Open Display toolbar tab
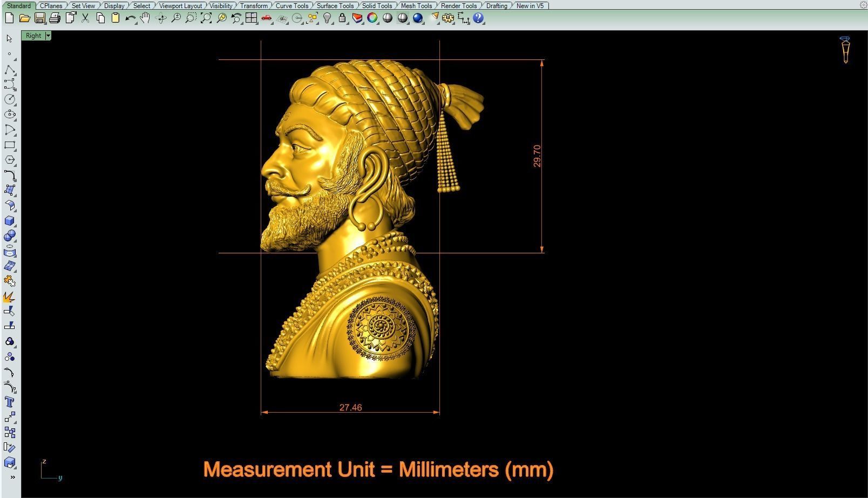Viewport: 868px width, 498px height. pyautogui.click(x=114, y=5)
